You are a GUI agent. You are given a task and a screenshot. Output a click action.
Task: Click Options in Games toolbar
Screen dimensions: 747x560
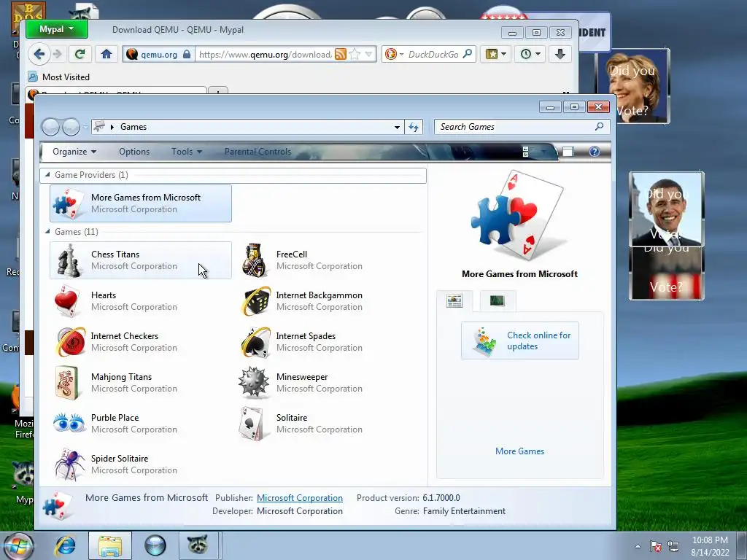click(134, 152)
